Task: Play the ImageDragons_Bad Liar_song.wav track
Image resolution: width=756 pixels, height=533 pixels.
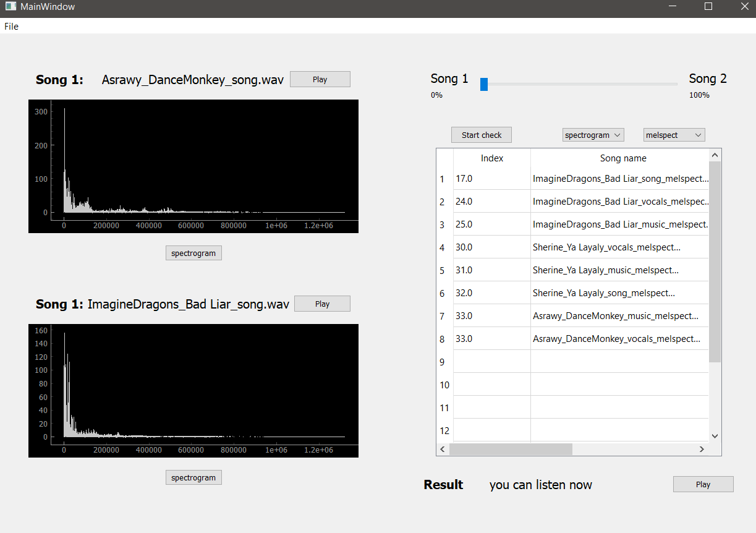Action: click(322, 304)
